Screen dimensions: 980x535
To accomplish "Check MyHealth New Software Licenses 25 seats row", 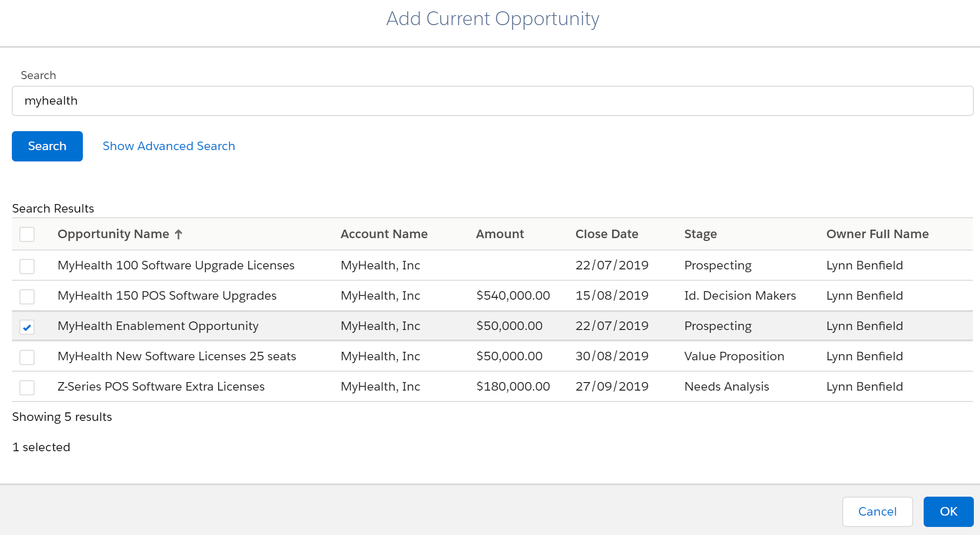I will pyautogui.click(x=27, y=357).
